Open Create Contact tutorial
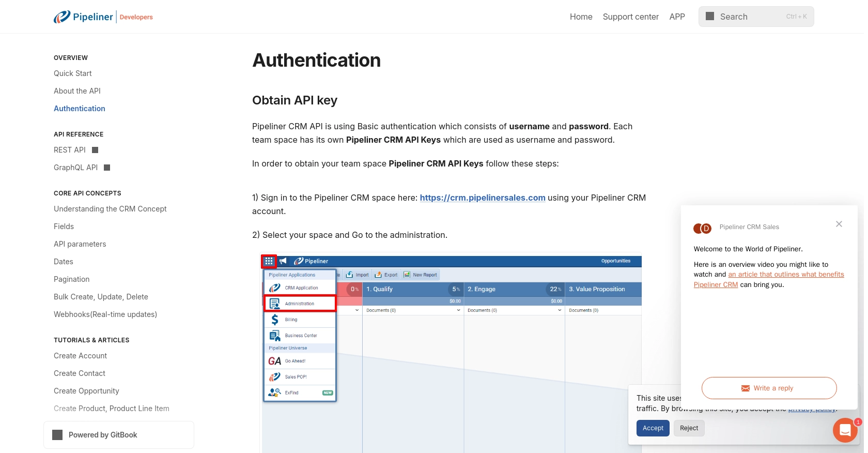The height and width of the screenshot is (453, 868). 80,373
